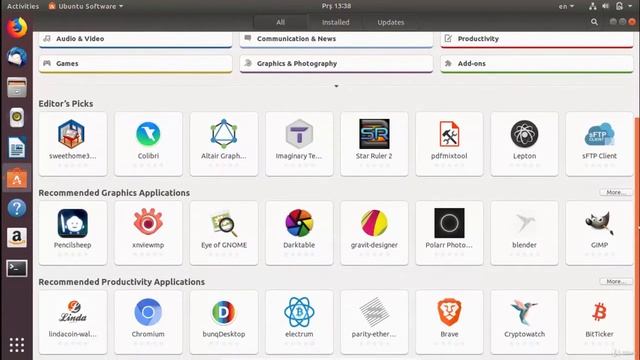Open the Cryptowatch app tile
The height and width of the screenshot is (360, 640).
click(x=524, y=322)
